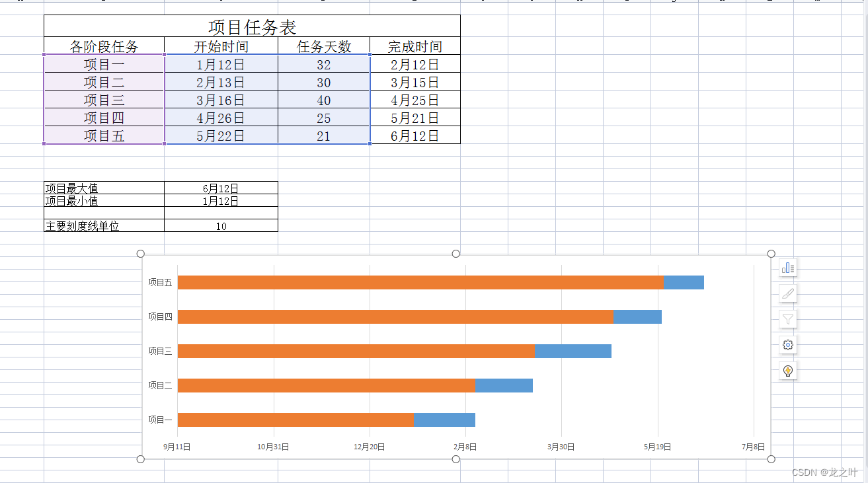Select the 完成时间 header cell
The height and width of the screenshot is (483, 868).
pyautogui.click(x=415, y=46)
